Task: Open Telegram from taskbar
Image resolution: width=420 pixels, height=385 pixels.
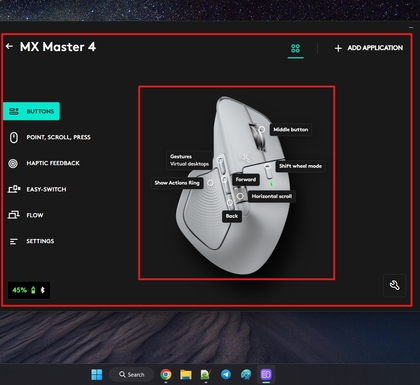Action: pos(226,375)
